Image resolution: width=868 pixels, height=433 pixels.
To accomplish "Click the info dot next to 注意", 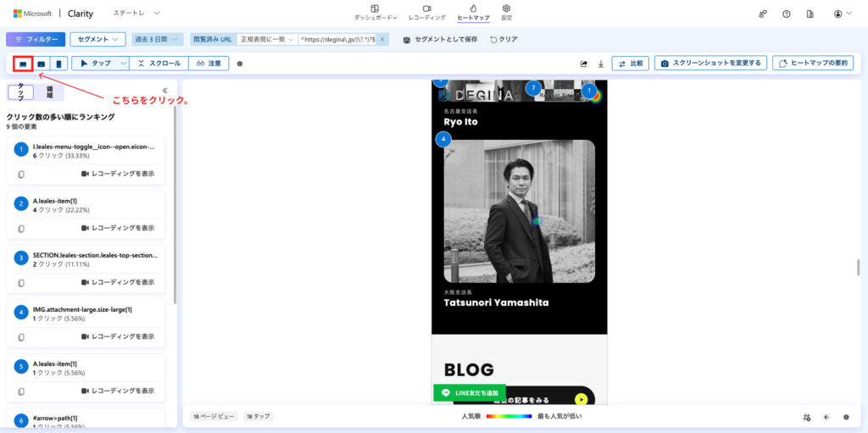I will pos(240,64).
